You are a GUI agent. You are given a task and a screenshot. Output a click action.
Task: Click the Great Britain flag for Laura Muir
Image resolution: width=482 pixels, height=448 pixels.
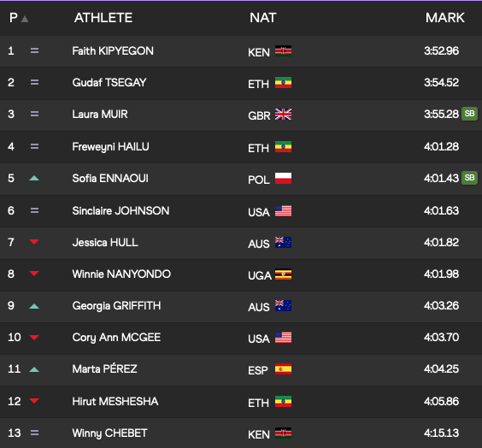(x=283, y=115)
